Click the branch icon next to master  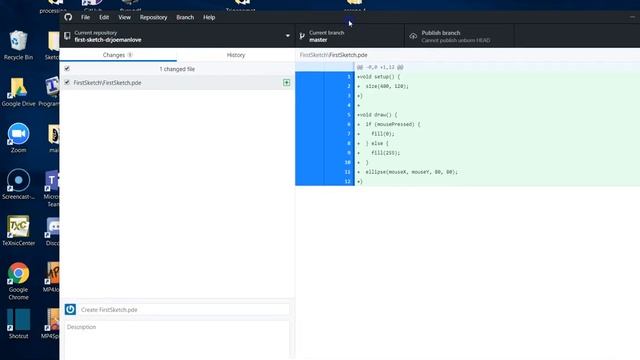click(302, 36)
